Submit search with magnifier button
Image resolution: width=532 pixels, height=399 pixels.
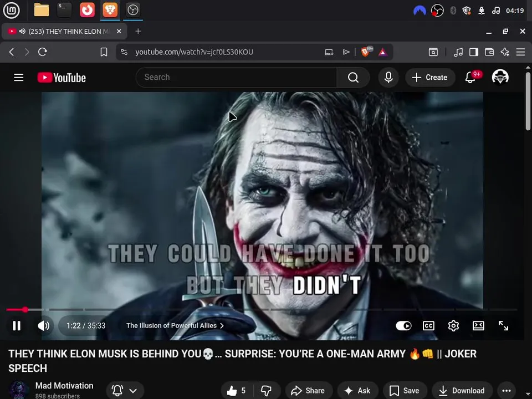(353, 78)
